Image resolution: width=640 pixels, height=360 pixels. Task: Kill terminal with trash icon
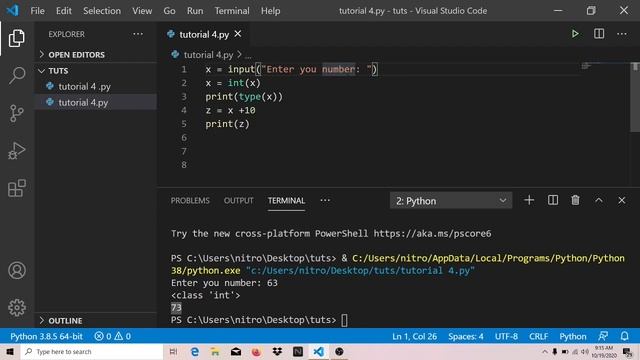(x=576, y=200)
